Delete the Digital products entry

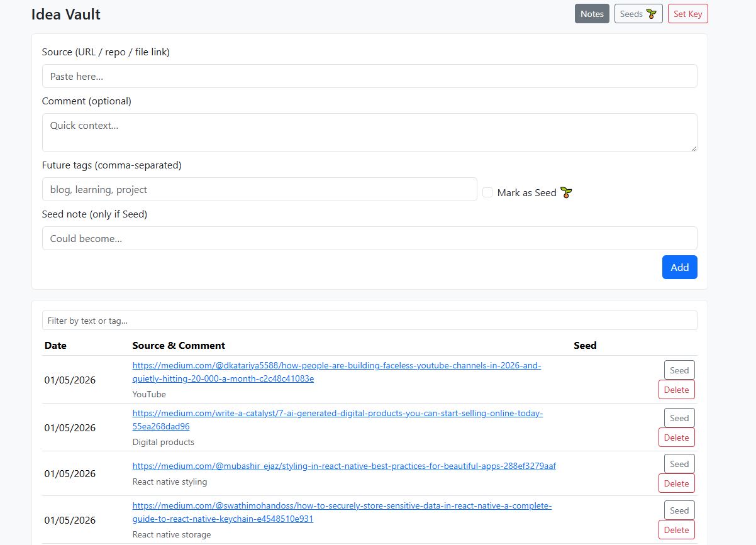[676, 437]
